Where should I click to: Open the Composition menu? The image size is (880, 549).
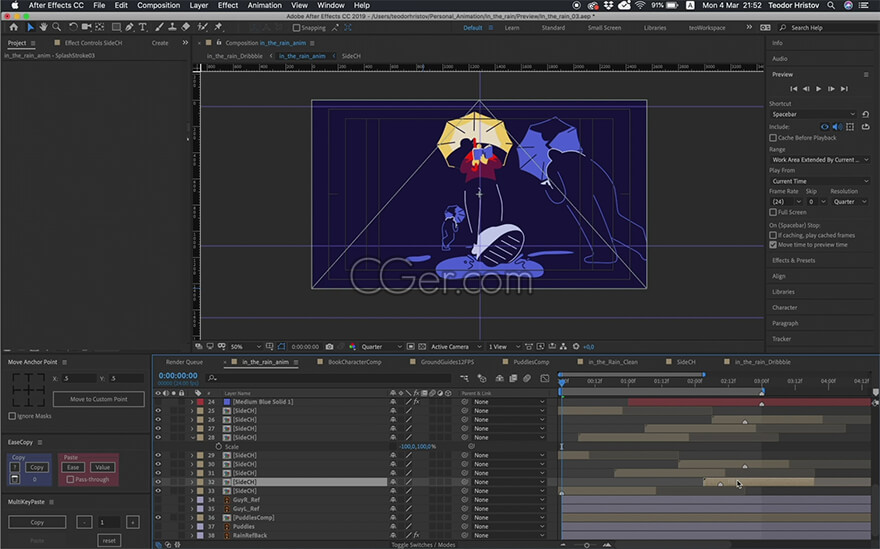pyautogui.click(x=158, y=5)
